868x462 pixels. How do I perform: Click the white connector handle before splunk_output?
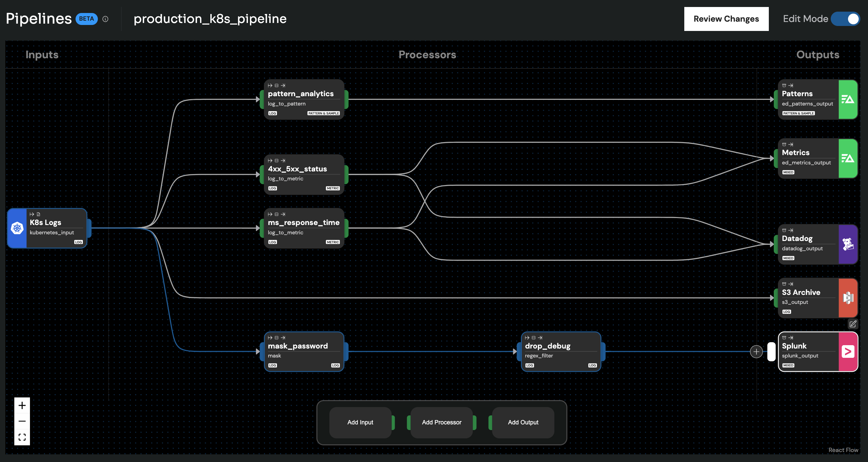pos(771,351)
